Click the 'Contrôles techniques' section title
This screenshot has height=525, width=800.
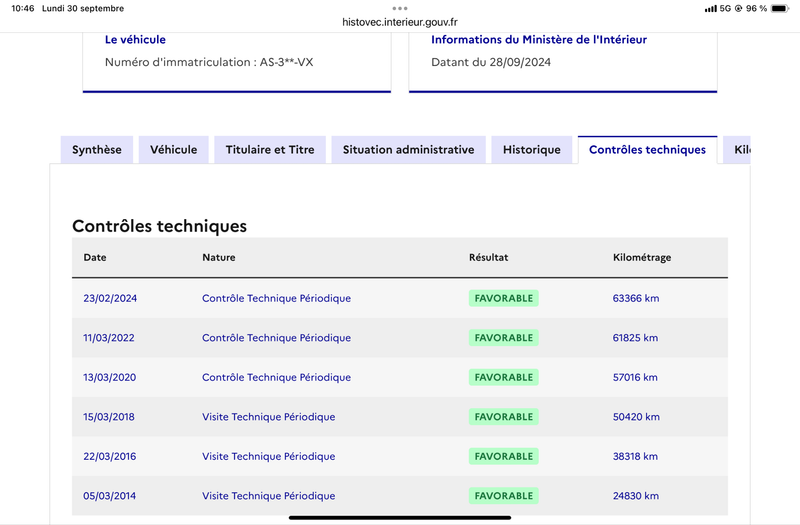159,226
